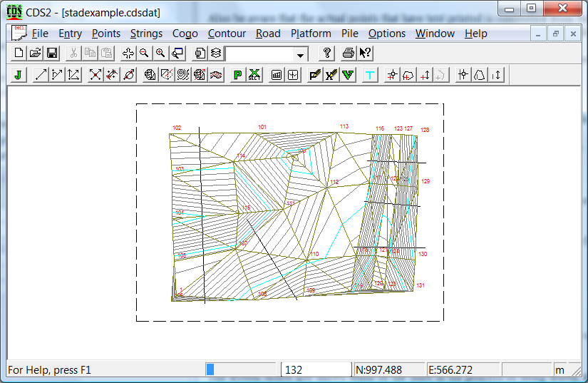Click the pan arrows icon
This screenshot has height=383, width=588.
click(128, 53)
